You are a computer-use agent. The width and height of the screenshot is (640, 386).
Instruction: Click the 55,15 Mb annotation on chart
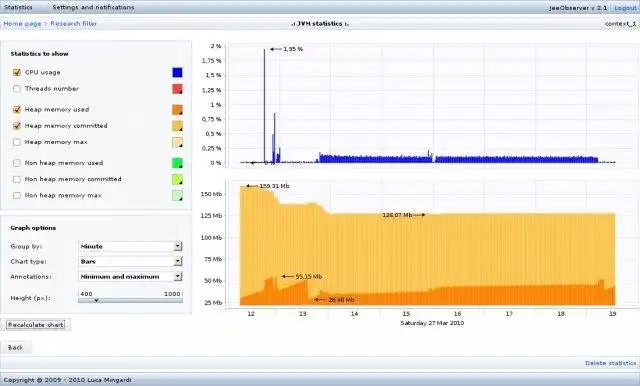309,277
